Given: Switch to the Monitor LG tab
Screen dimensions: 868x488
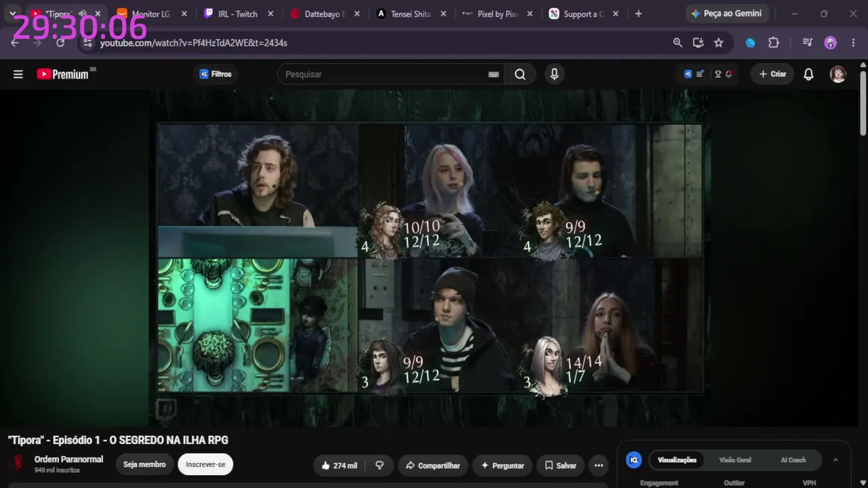Looking at the screenshot, I should pos(150,14).
